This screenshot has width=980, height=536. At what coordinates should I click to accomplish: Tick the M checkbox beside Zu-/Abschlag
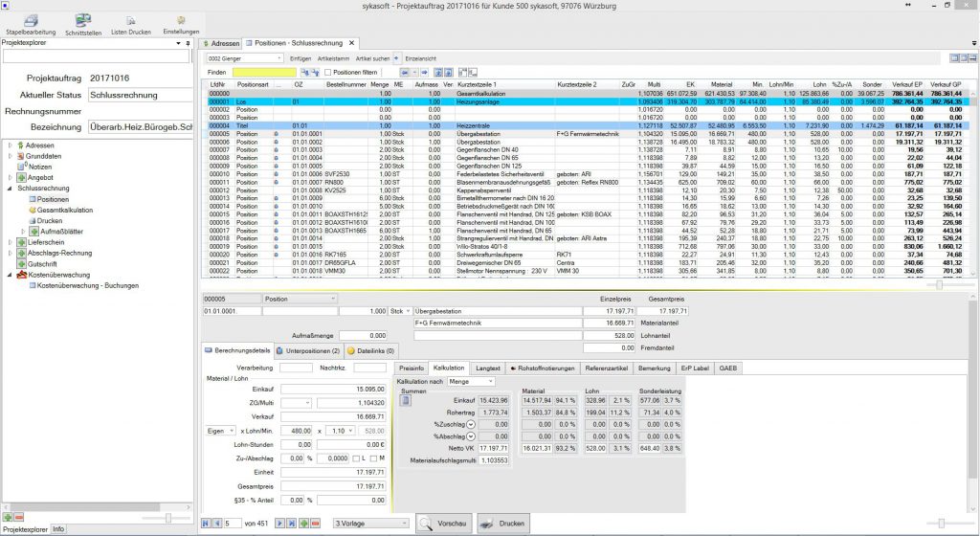[x=373, y=459]
